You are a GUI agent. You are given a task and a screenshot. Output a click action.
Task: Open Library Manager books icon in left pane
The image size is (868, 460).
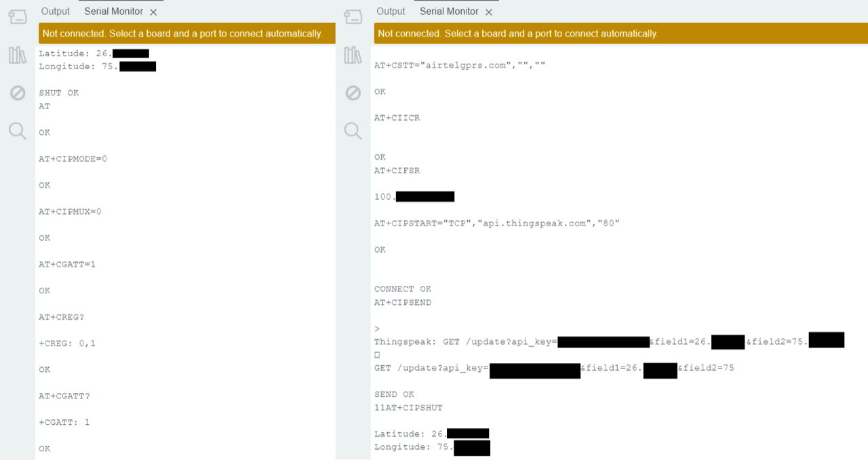pyautogui.click(x=18, y=55)
